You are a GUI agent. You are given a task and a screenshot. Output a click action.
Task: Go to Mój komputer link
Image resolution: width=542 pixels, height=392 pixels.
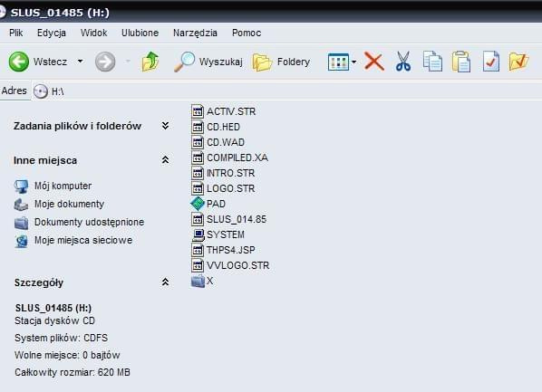63,186
